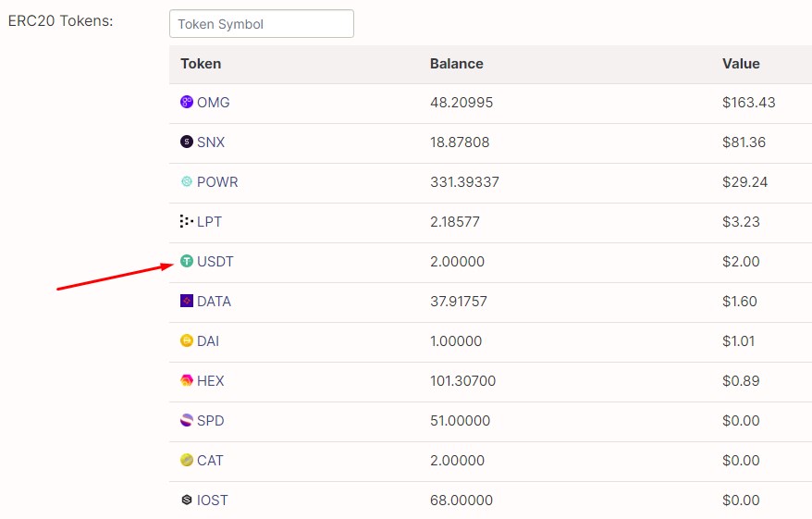
Task: Select the SPD balance 51.00000
Action: coord(460,421)
